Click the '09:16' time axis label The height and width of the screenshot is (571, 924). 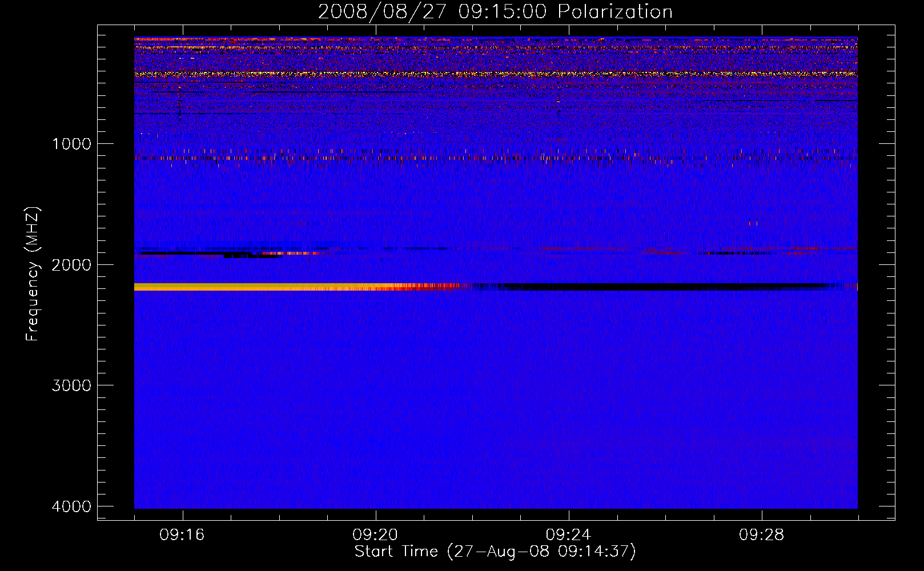click(x=182, y=535)
